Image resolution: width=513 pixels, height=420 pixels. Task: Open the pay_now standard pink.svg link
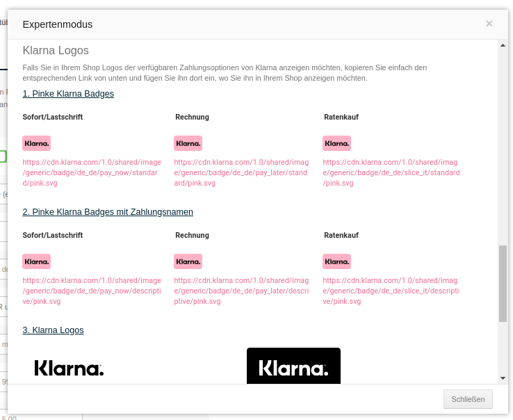92,172
